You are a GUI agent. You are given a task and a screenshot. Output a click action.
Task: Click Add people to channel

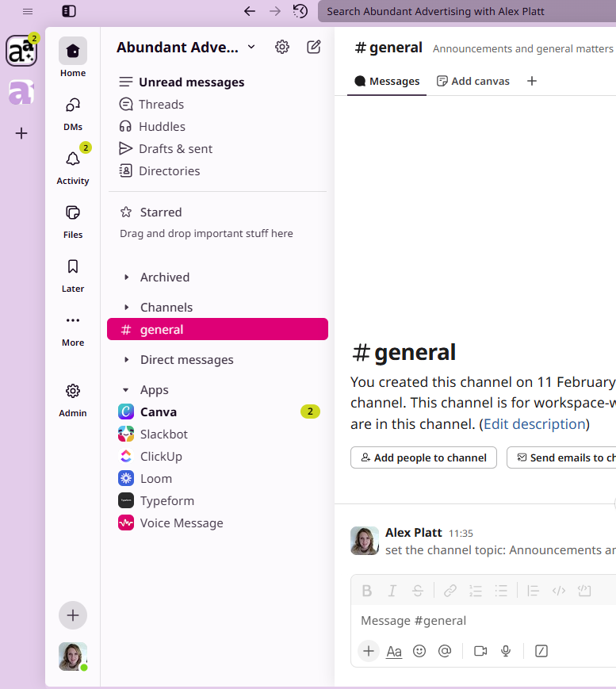point(423,457)
